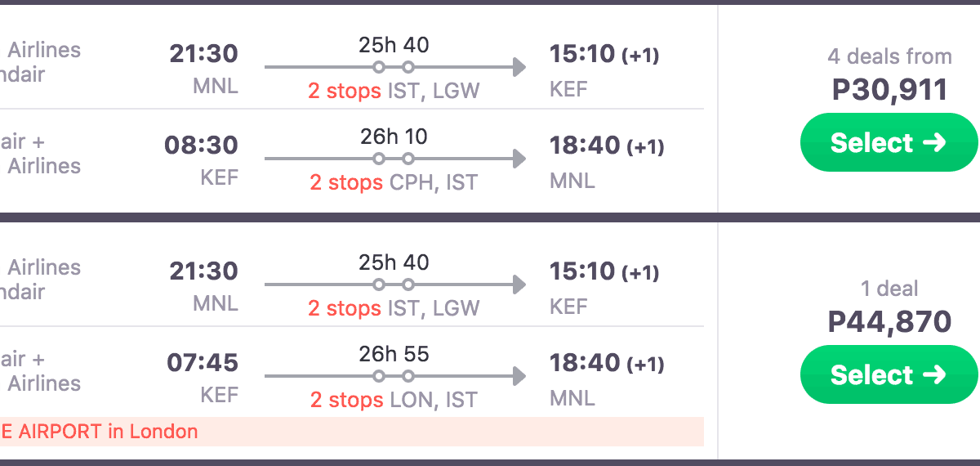The image size is (980, 466).
Task: Click the 26h 55 flight duration
Action: (x=394, y=354)
